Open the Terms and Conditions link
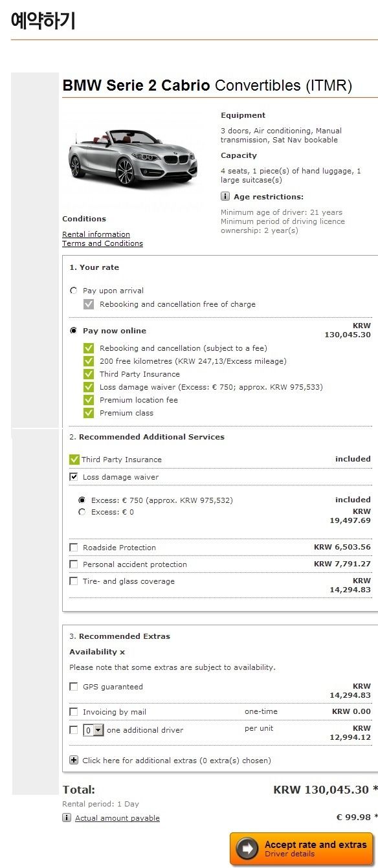Viewport: 378px width, 868px height. coord(102,243)
